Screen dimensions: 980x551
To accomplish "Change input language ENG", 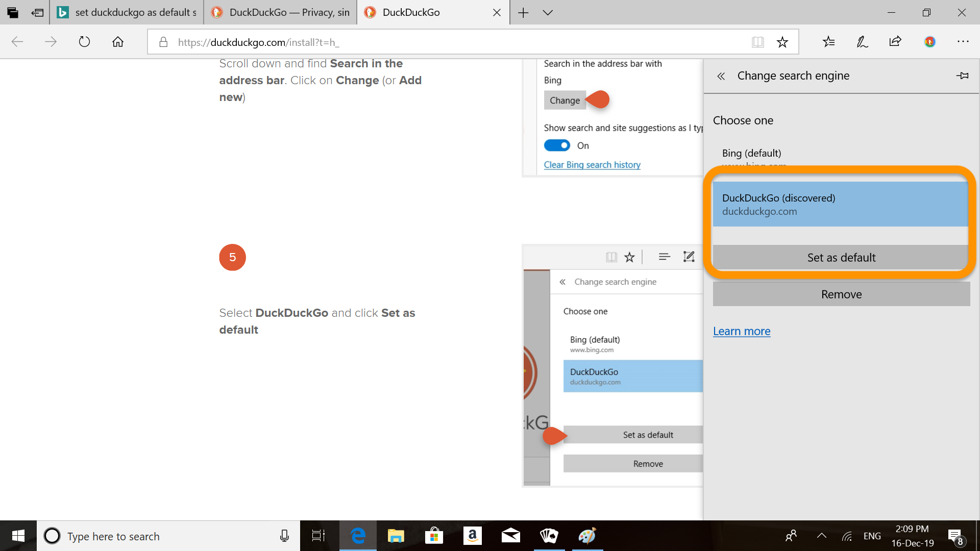I will coord(872,536).
